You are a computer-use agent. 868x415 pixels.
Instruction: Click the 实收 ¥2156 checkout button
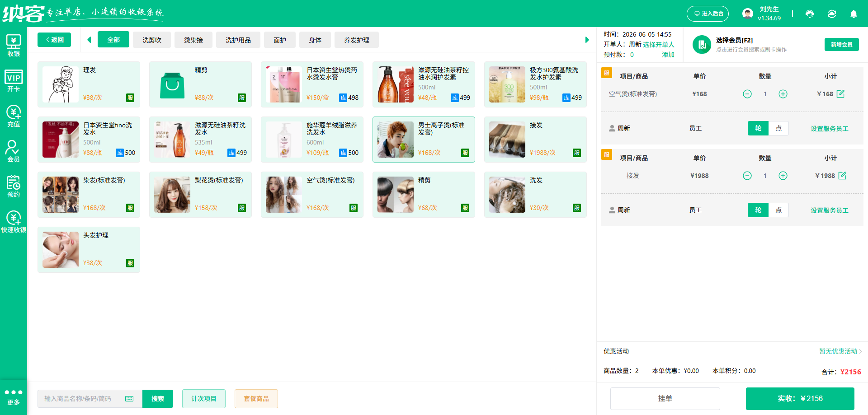(x=800, y=398)
